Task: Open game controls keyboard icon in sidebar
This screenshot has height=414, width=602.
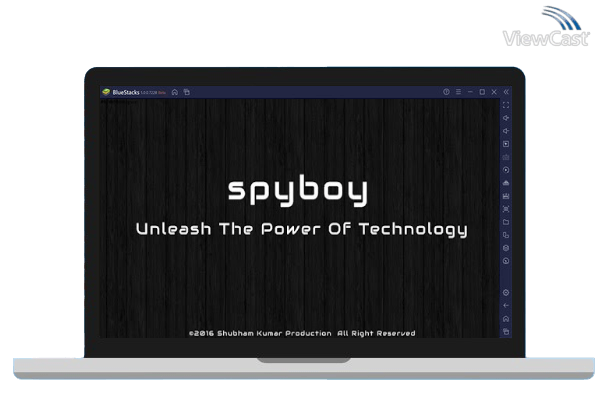Action: (x=506, y=157)
